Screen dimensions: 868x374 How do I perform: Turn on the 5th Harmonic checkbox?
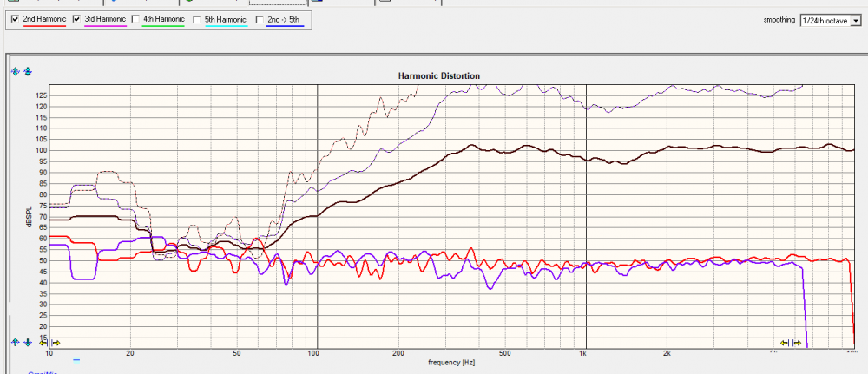(x=197, y=18)
